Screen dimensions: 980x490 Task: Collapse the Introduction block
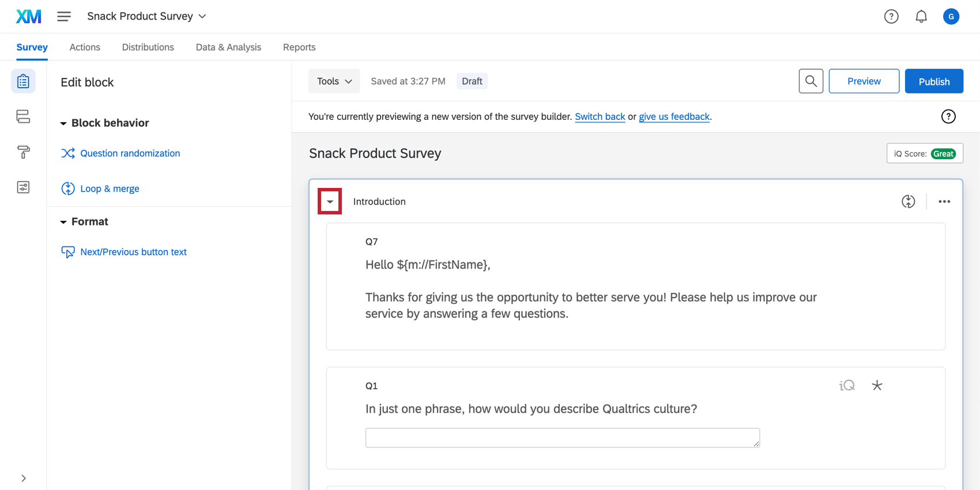(330, 202)
